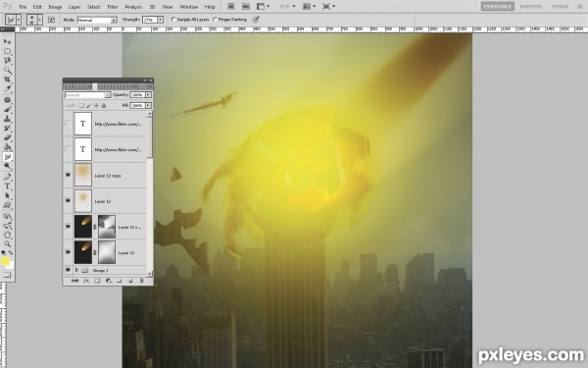The image size is (588, 368).
Task: Open the Filter menu
Action: point(113,7)
